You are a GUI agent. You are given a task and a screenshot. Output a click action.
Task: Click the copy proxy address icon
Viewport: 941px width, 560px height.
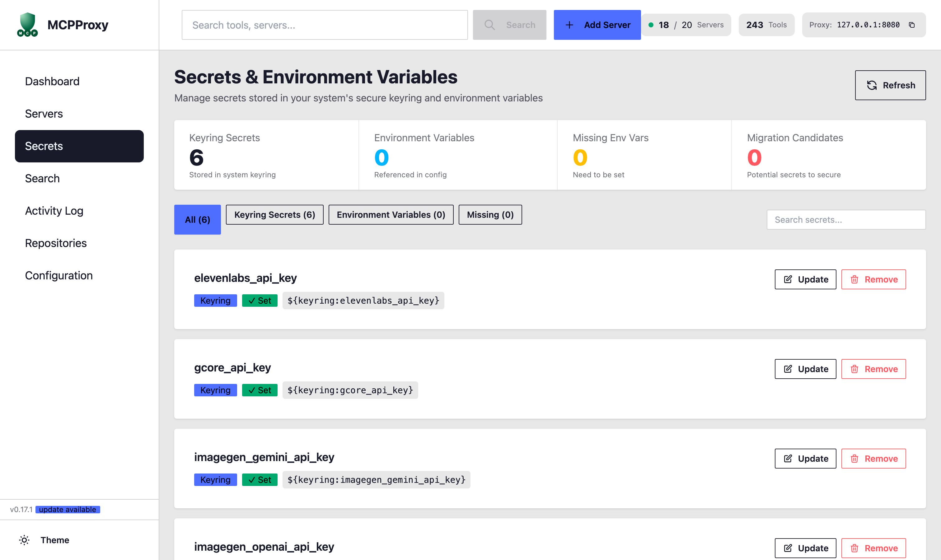click(x=911, y=25)
